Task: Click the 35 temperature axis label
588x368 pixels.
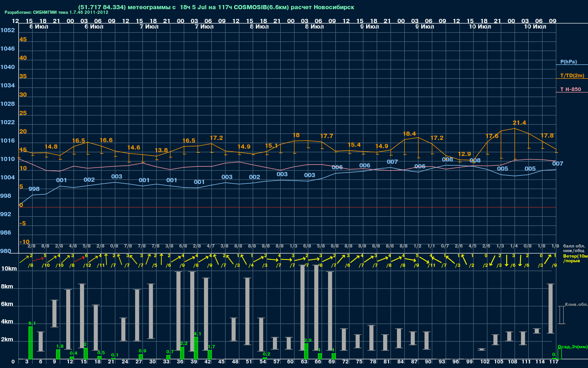Action: click(x=23, y=76)
